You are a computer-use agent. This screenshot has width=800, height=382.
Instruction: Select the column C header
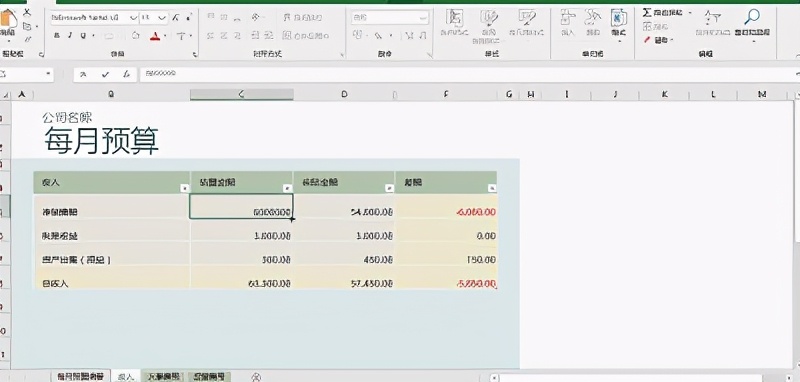click(x=241, y=94)
